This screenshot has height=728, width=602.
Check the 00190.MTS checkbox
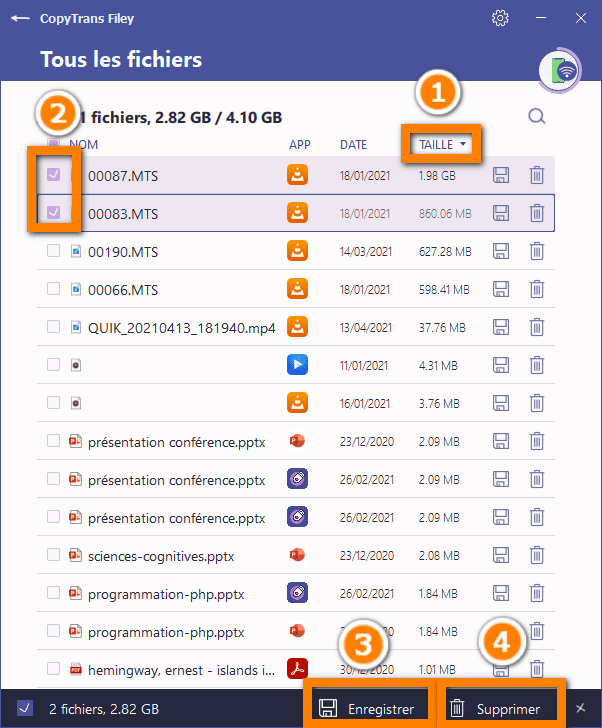[x=53, y=251]
